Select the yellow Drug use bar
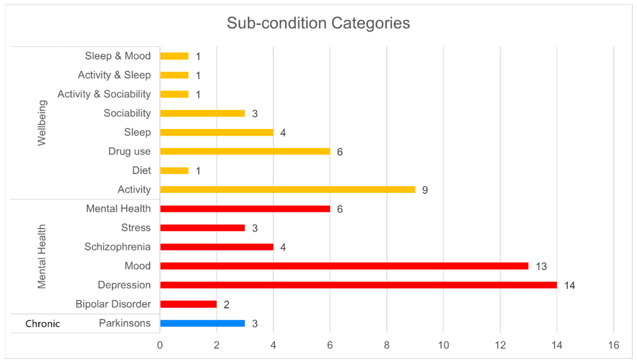 [245, 151]
